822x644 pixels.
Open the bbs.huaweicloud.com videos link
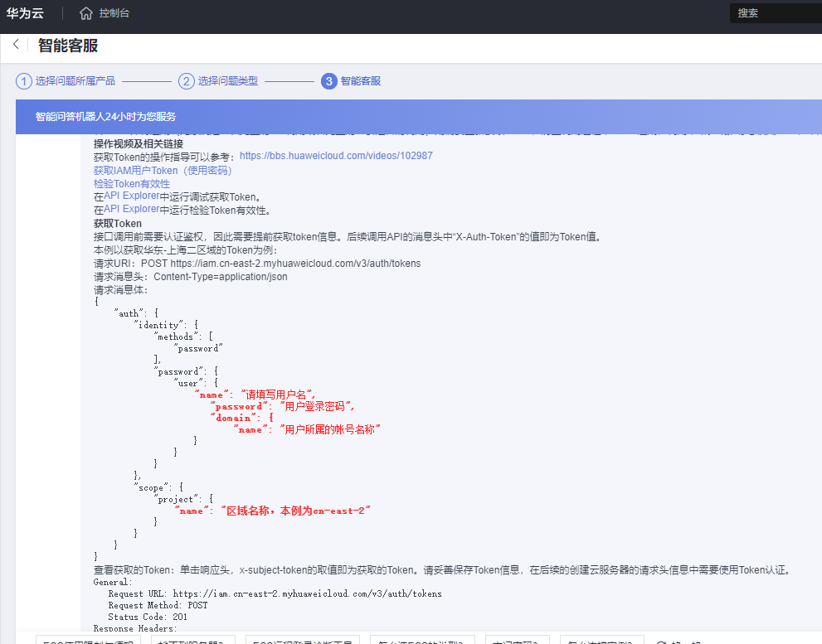(x=336, y=156)
